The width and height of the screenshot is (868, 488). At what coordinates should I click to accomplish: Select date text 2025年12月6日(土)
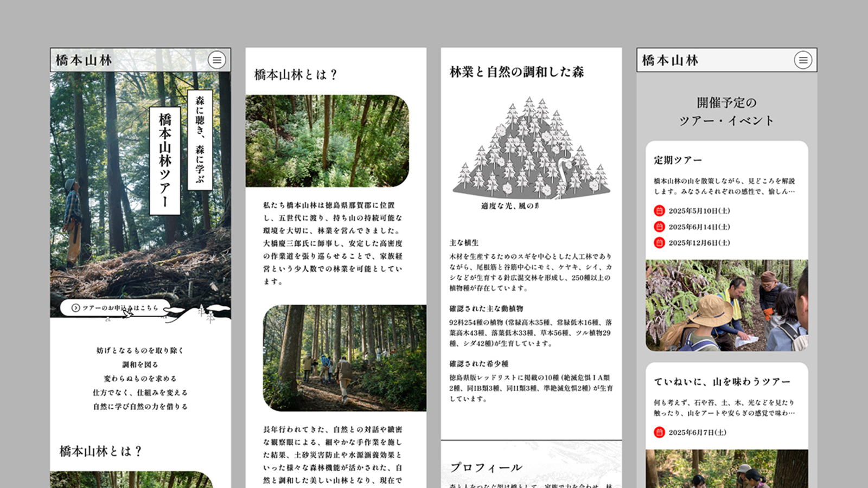point(699,242)
